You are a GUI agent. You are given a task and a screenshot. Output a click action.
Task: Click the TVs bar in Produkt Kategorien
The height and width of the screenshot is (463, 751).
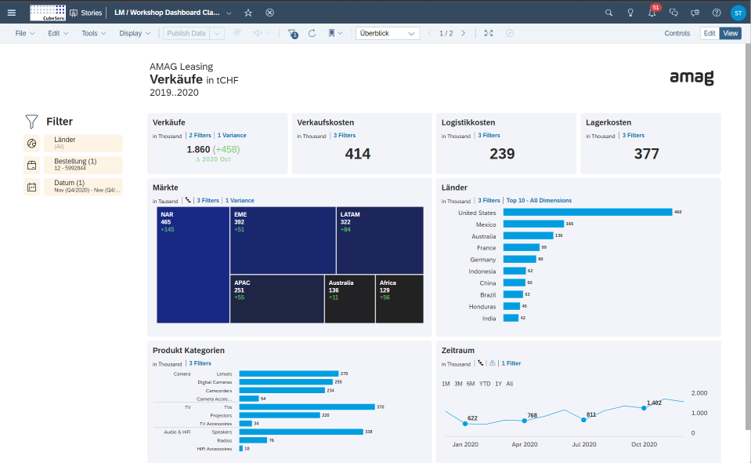coord(307,407)
